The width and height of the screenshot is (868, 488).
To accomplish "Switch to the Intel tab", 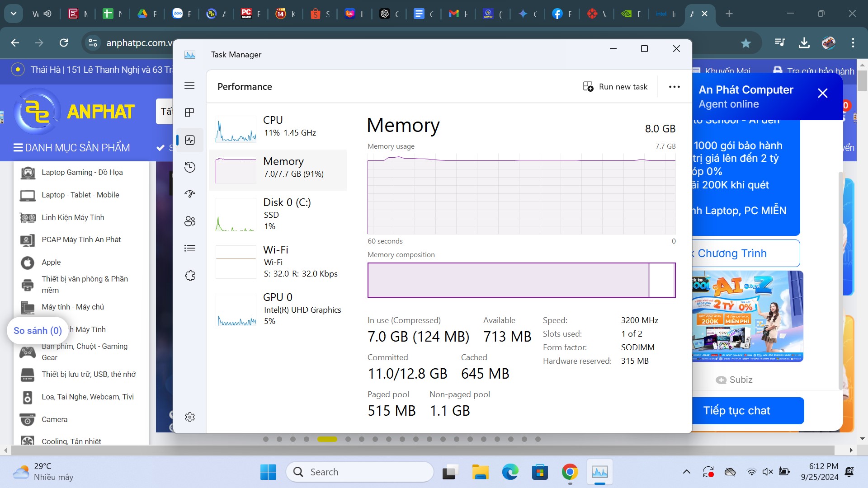I will tap(665, 14).
